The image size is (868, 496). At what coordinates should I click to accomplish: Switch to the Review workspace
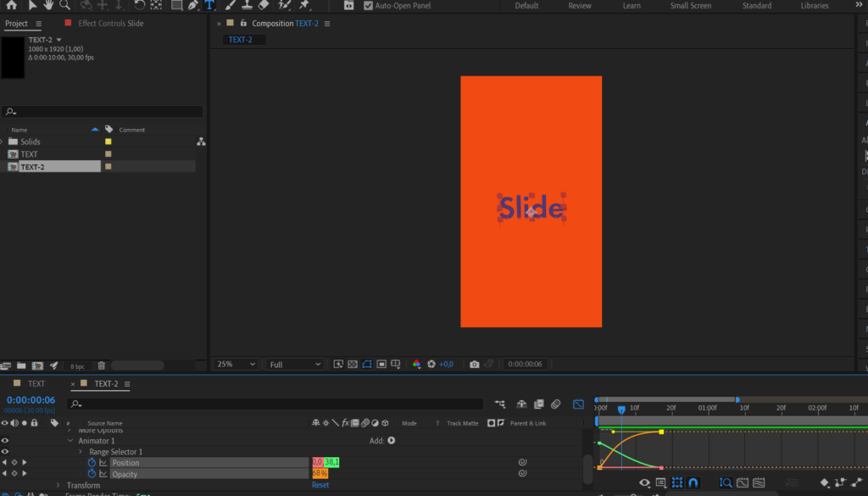pos(580,6)
